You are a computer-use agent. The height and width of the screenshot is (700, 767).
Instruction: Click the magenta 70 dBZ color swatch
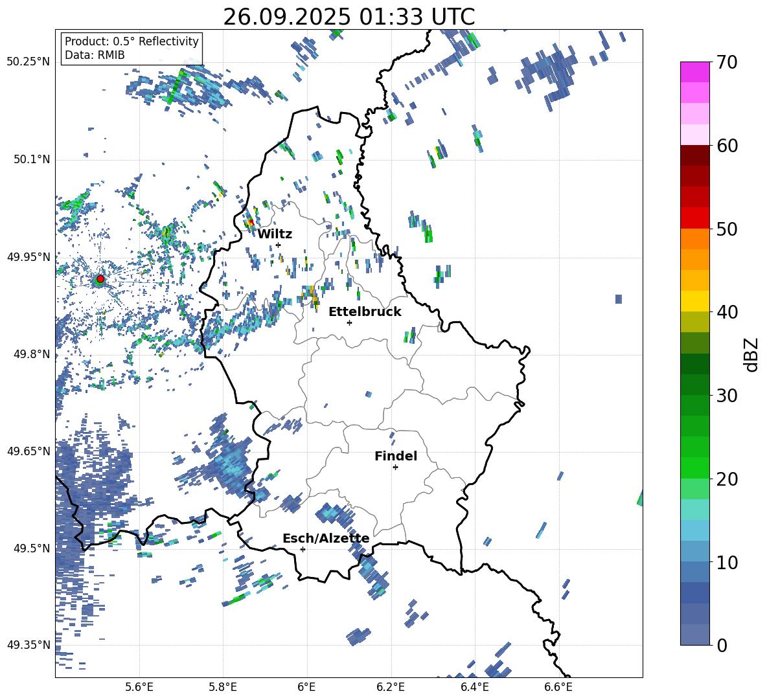tap(694, 72)
